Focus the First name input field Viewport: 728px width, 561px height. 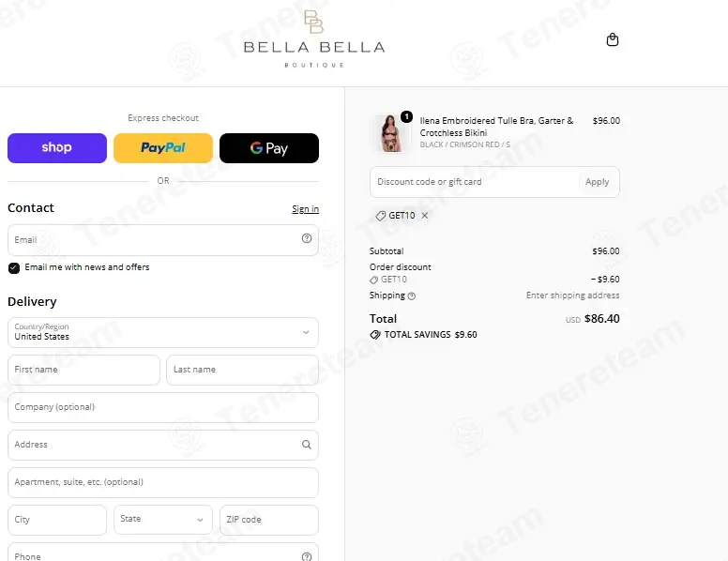pos(83,371)
